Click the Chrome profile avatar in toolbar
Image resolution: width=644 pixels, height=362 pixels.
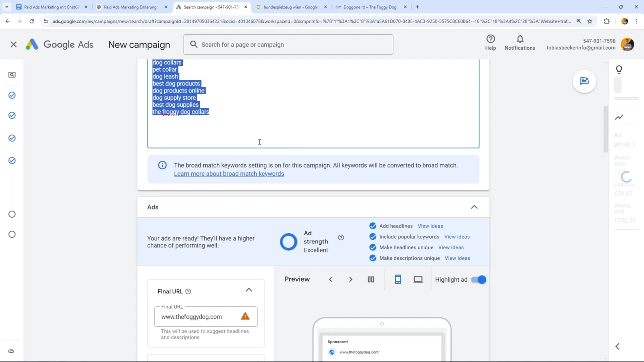(x=625, y=21)
